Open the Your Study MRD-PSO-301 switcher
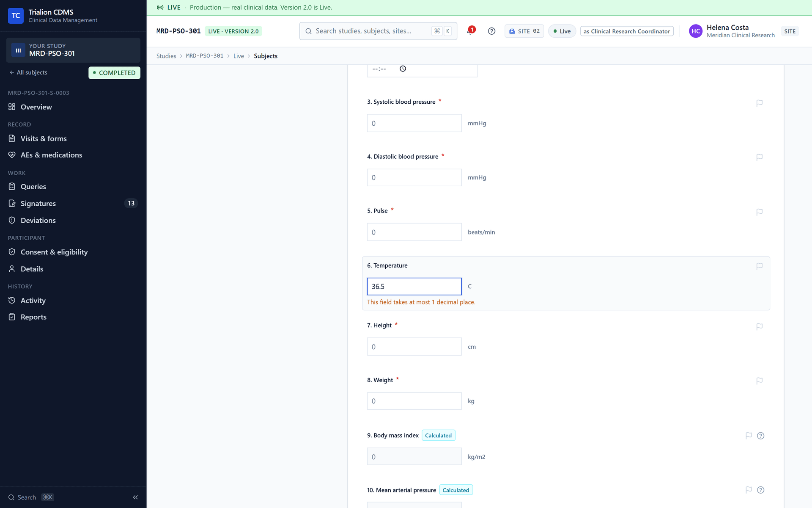Image resolution: width=812 pixels, height=508 pixels. point(73,50)
